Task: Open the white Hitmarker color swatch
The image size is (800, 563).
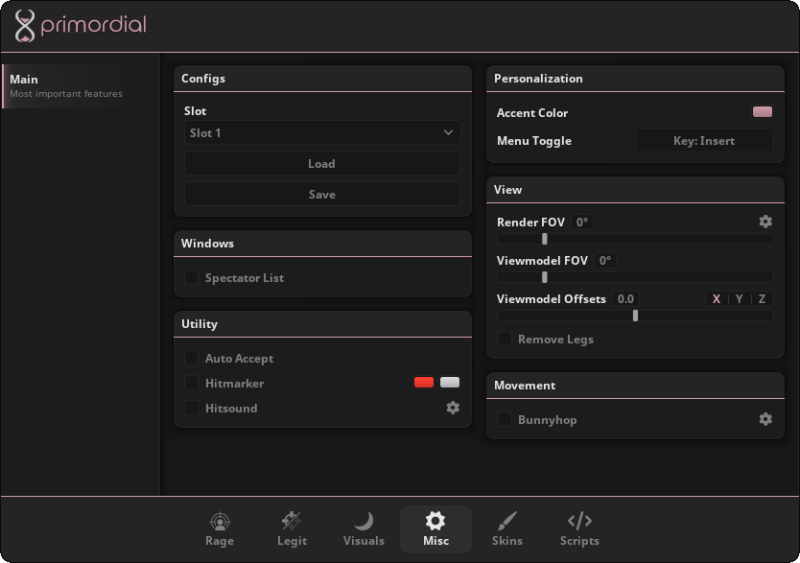Action: (x=449, y=382)
